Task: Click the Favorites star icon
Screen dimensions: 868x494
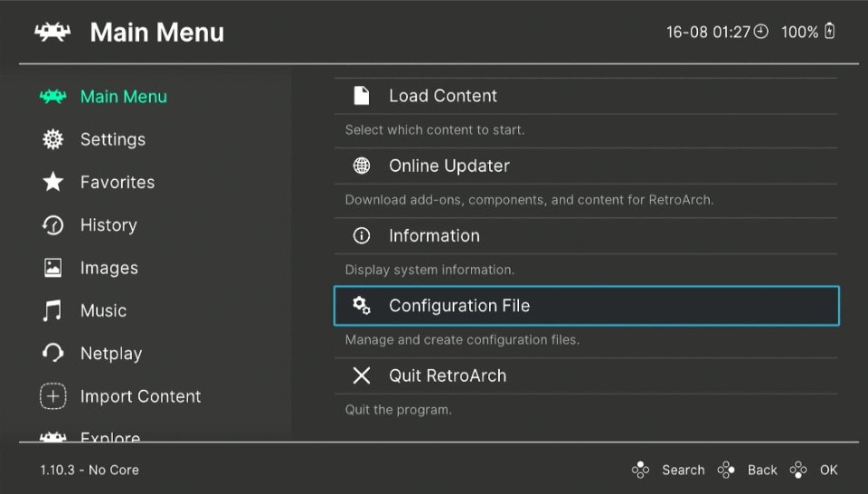Action: point(53,182)
